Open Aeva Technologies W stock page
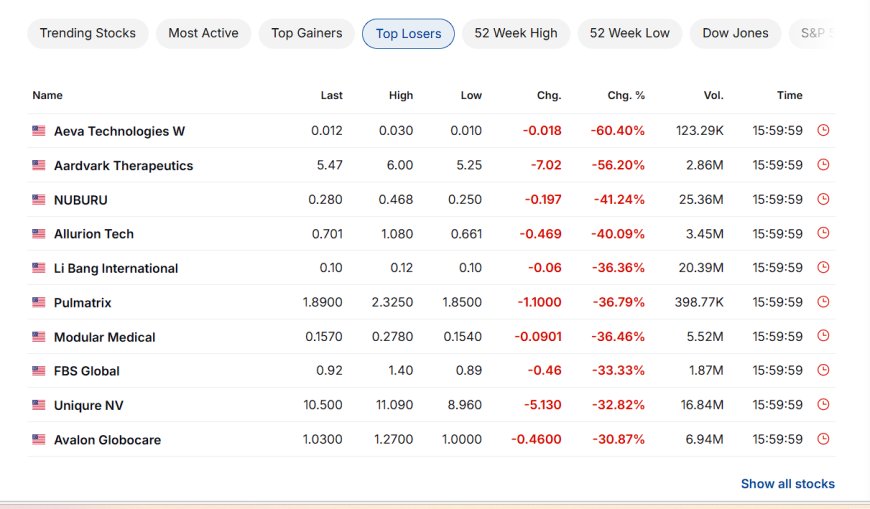The width and height of the screenshot is (870, 509). (x=119, y=132)
